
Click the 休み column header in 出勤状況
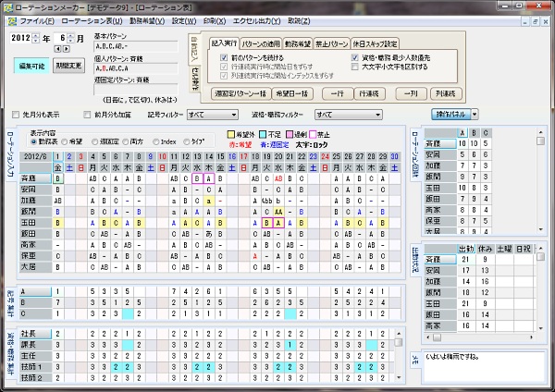point(485,249)
